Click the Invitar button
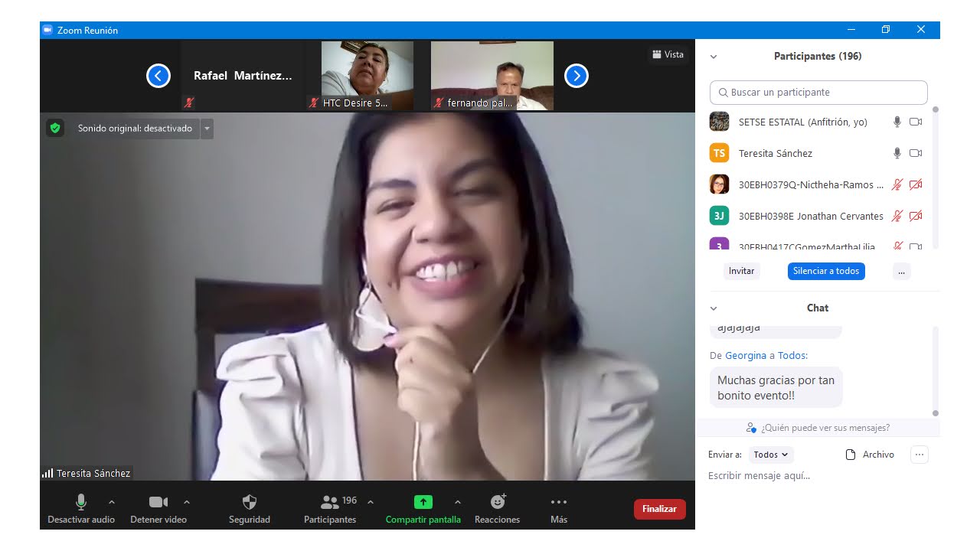 pos(741,271)
